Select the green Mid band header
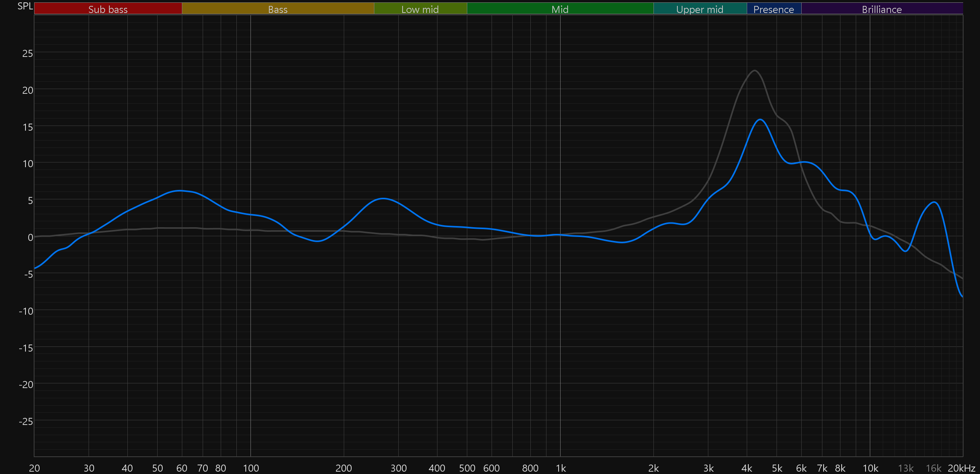The height and width of the screenshot is (474, 980). [560, 9]
